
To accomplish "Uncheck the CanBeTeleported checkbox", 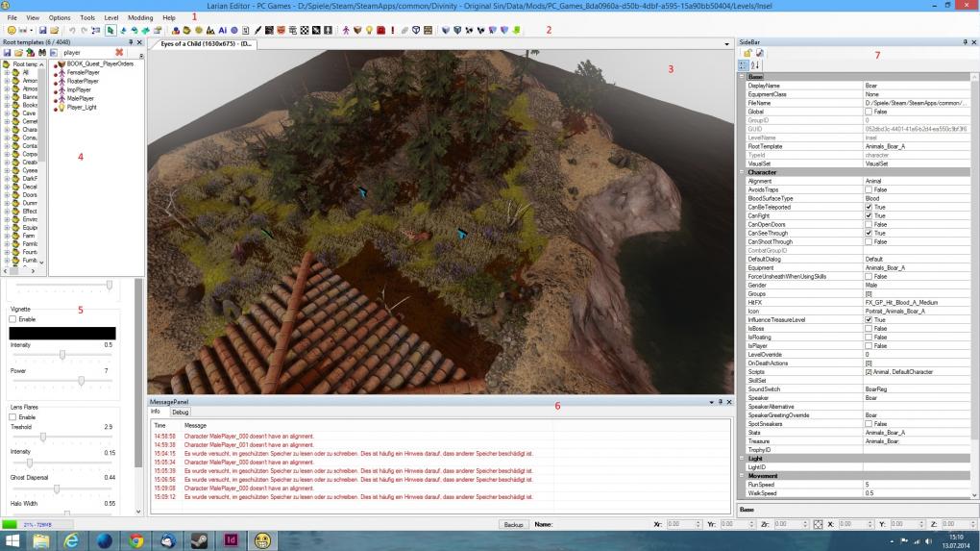I will point(869,207).
